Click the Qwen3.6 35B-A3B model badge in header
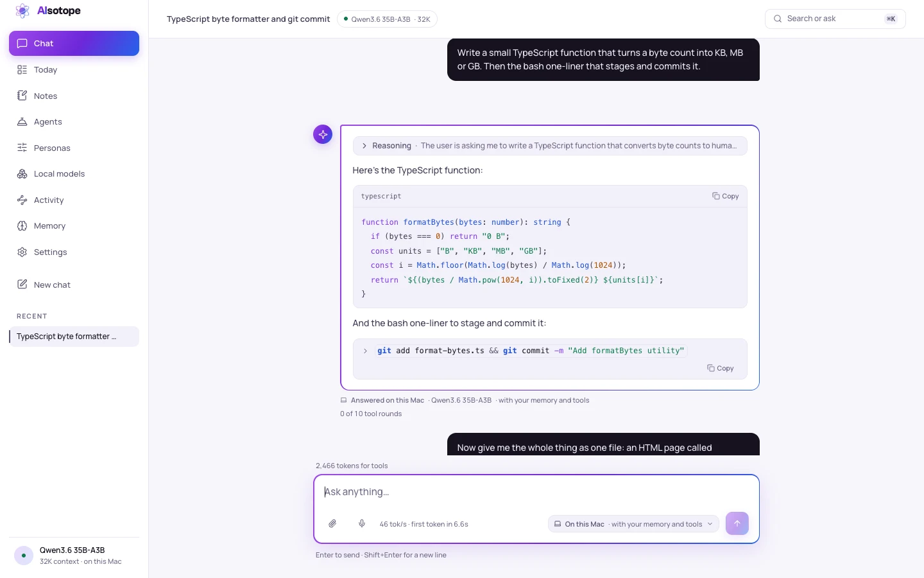 pyautogui.click(x=387, y=19)
